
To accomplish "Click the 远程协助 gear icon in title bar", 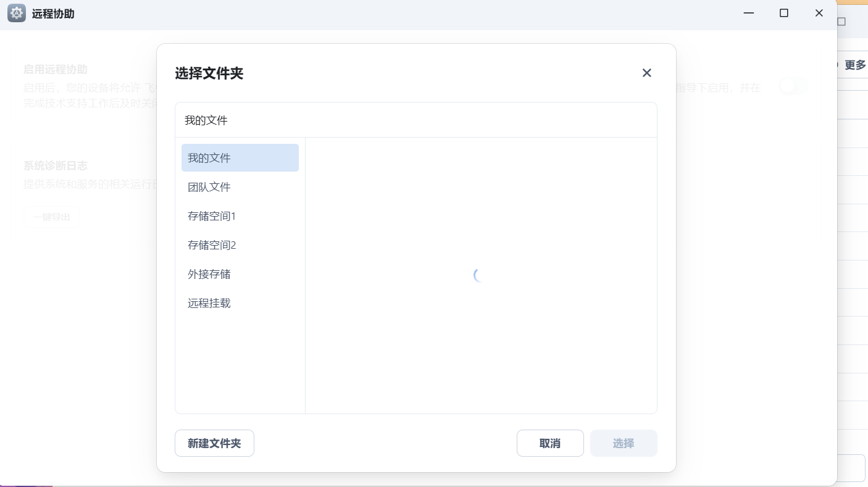I will click(16, 12).
